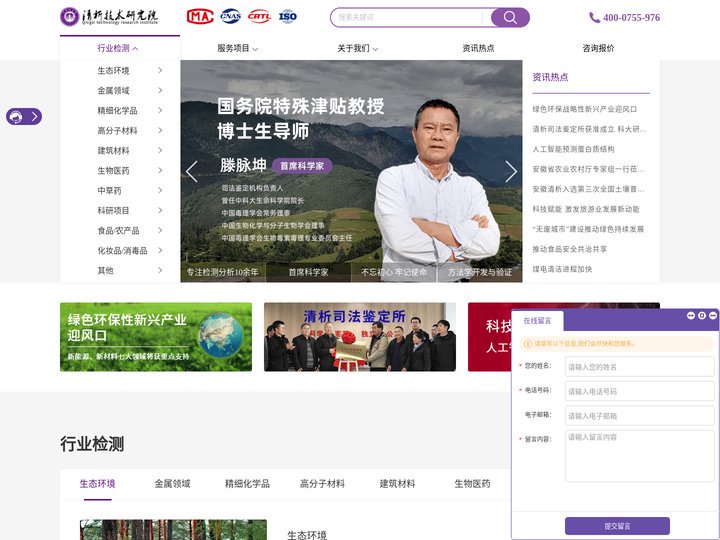Minimize the online message panel
Screen dimensions: 720x540
point(713,315)
